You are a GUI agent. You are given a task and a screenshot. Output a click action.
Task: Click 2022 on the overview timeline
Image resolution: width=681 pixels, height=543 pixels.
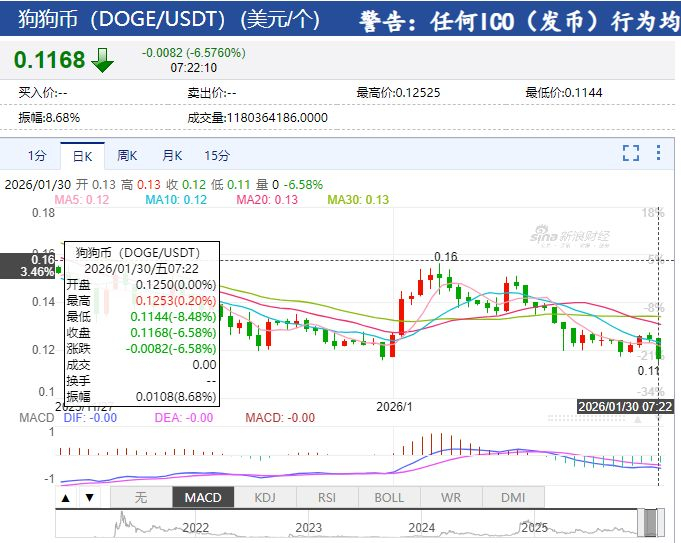195,528
